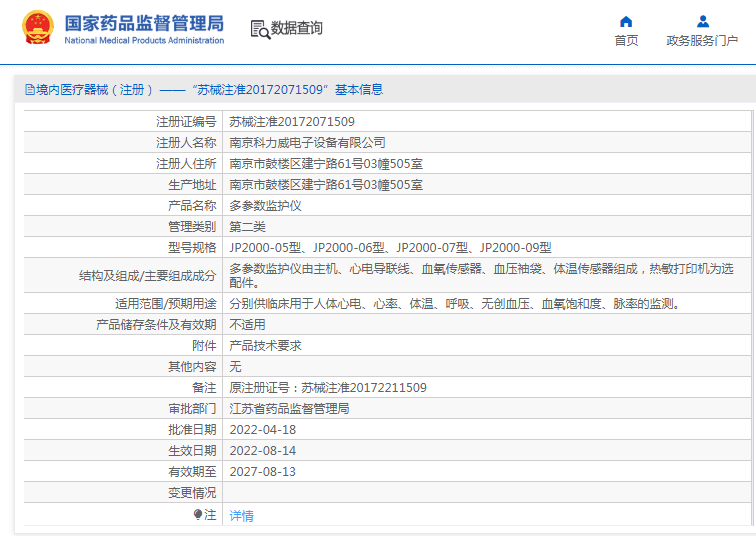Click expiry date 2027-08-13
The image size is (756, 536).
click(x=263, y=471)
